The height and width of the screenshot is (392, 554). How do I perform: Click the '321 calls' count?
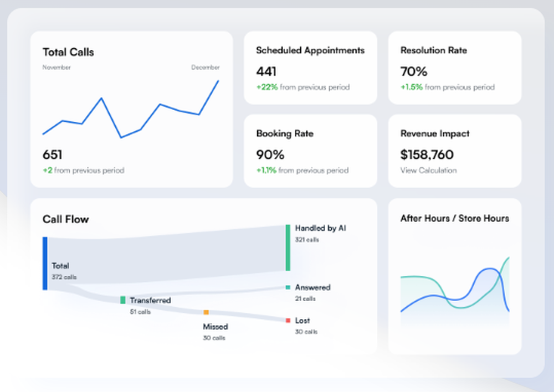tap(307, 239)
